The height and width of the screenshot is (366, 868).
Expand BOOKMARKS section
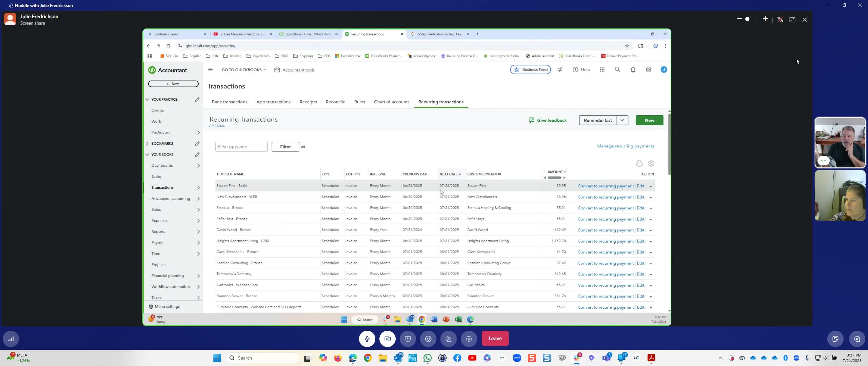click(x=147, y=143)
